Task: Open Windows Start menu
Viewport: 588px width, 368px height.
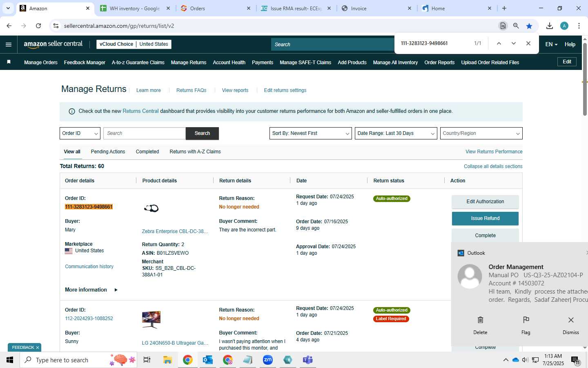Action: tap(10, 360)
